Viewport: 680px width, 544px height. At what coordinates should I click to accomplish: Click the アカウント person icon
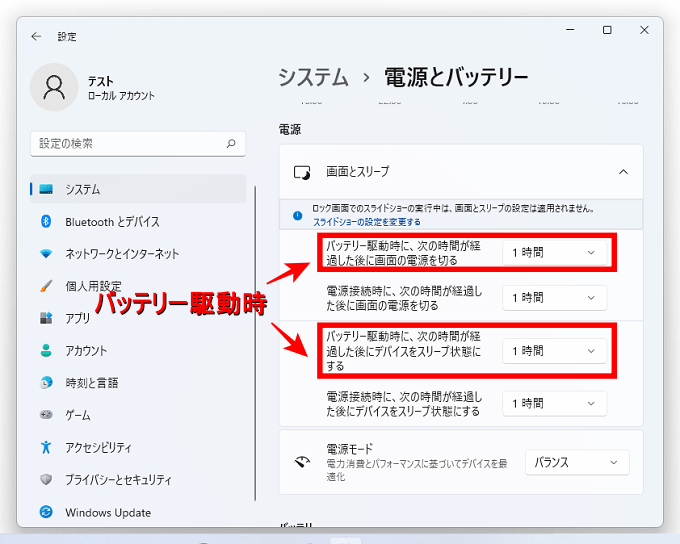[x=46, y=351]
